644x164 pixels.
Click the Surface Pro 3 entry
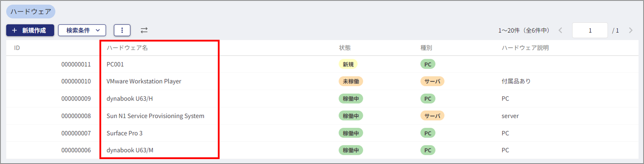point(124,133)
